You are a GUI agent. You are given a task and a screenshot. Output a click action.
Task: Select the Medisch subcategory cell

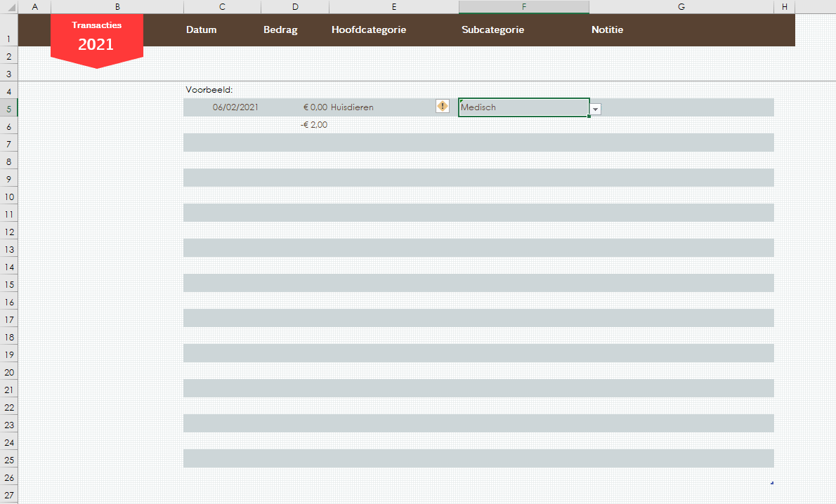coord(524,107)
